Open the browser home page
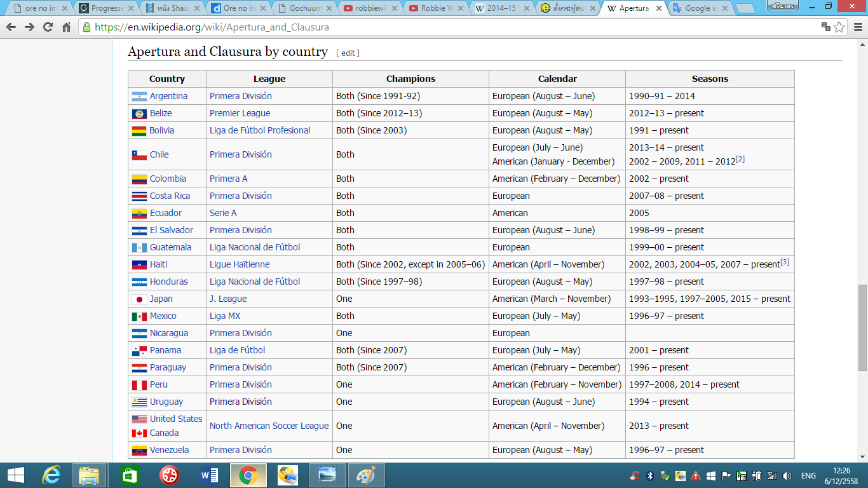This screenshot has width=868, height=488. (66, 27)
